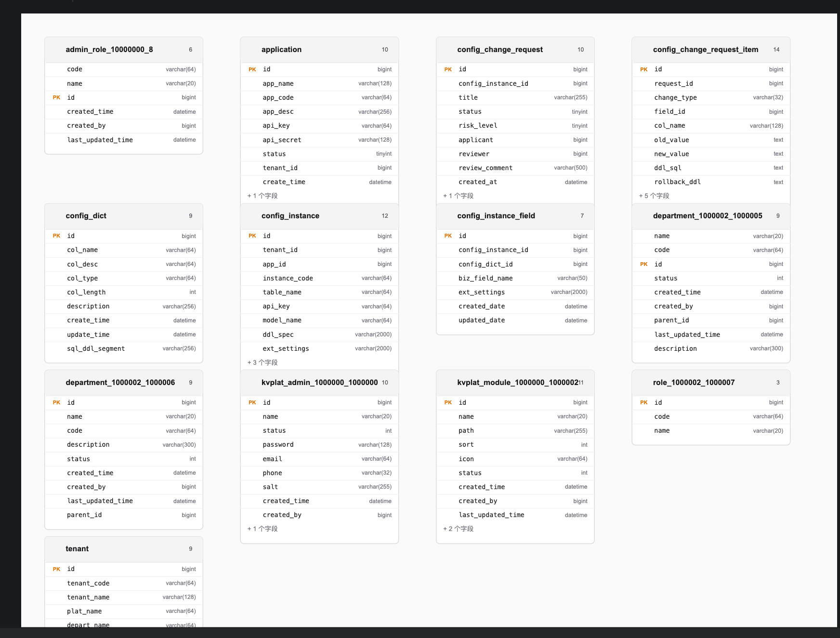Select sort field in kvplat_module table
The image size is (840, 638).
[515, 445]
